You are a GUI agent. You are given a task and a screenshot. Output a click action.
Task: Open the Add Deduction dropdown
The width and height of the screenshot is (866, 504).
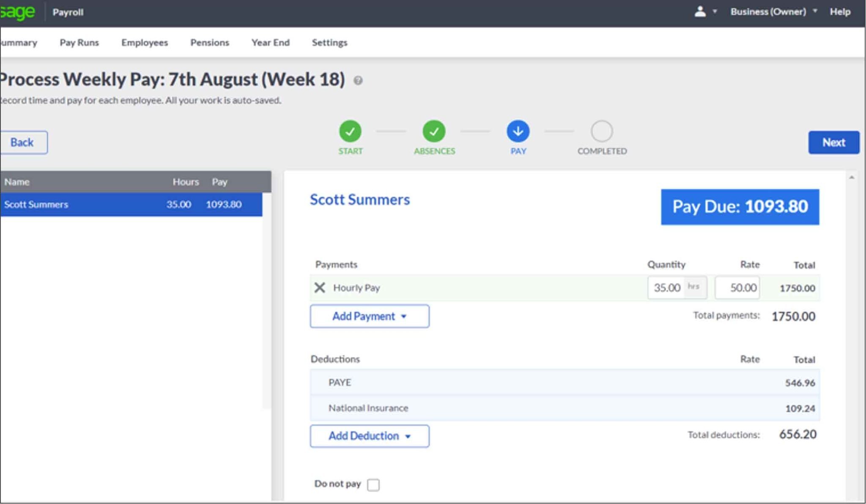(x=369, y=436)
